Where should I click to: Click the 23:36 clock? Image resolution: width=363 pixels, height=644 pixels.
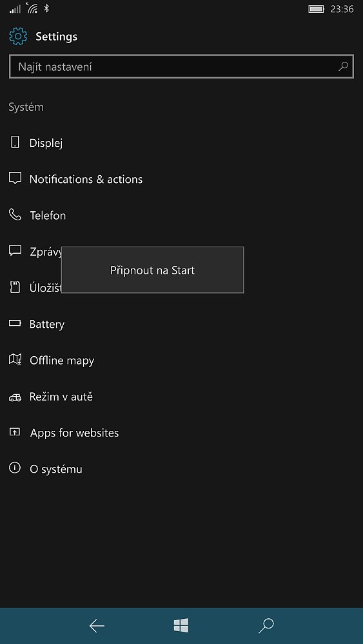pos(342,9)
